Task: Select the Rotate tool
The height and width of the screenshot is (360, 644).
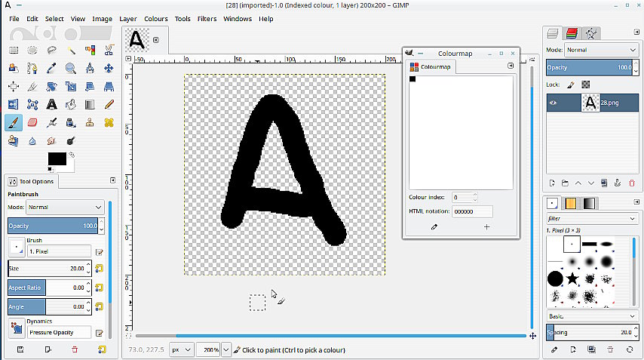Action: pyautogui.click(x=51, y=86)
